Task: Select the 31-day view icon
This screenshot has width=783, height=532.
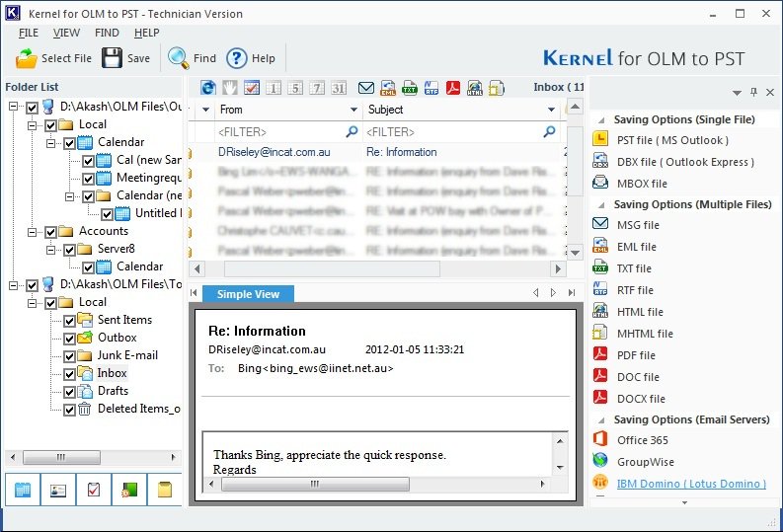Action: click(339, 88)
